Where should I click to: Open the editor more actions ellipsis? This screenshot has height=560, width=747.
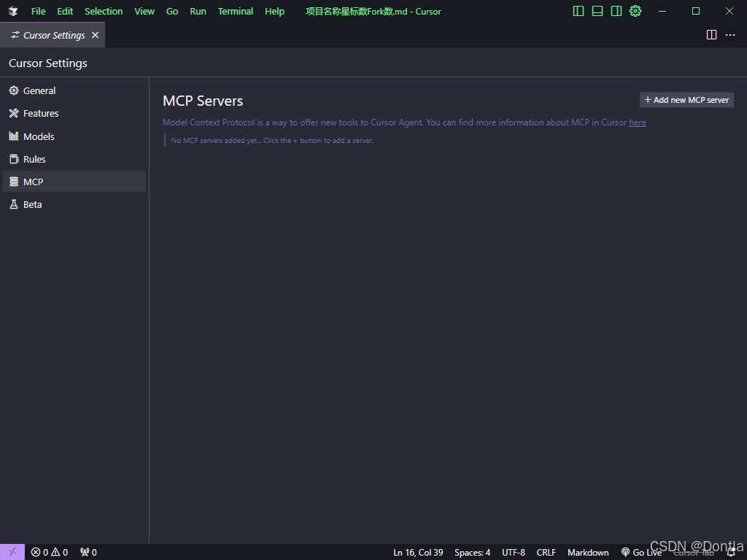[x=729, y=35]
